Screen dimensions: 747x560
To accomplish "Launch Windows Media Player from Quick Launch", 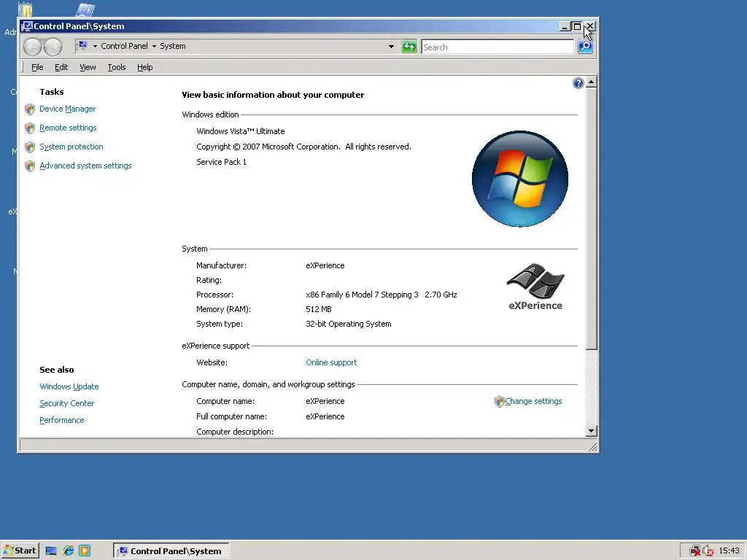I will tap(85, 551).
